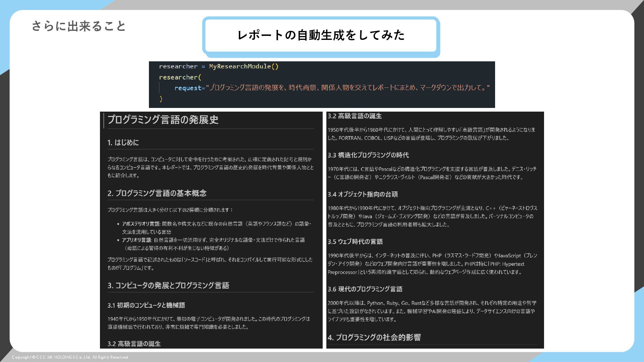Click the heading 3. コンピュータの発展とプログラミング言語
The height and width of the screenshot is (362, 644).
pyautogui.click(x=168, y=286)
